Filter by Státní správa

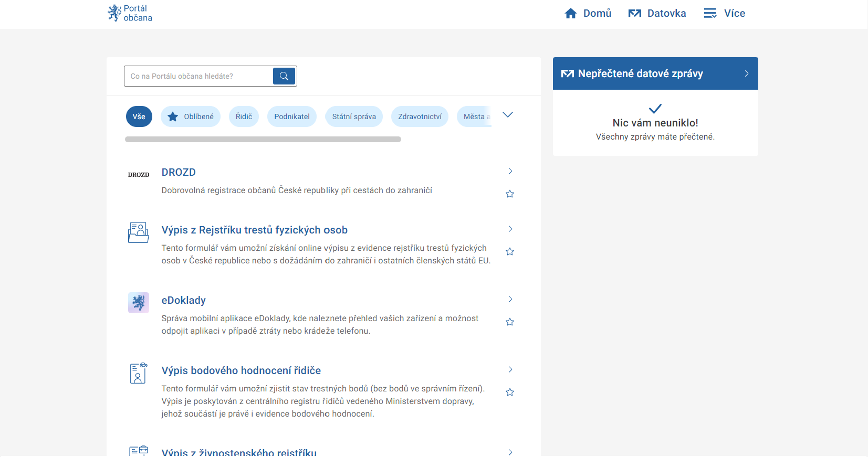[x=354, y=116]
